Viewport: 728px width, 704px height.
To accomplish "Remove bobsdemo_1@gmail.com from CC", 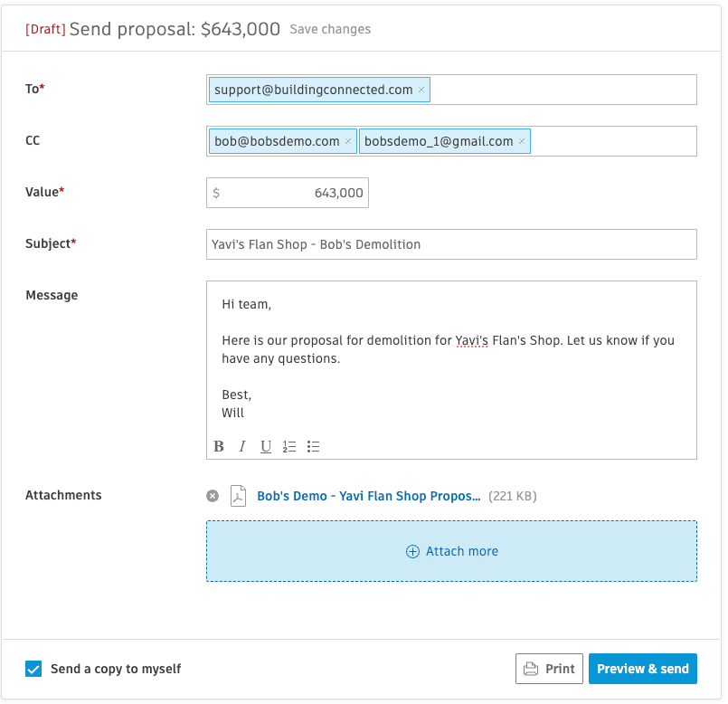I will pyautogui.click(x=522, y=141).
